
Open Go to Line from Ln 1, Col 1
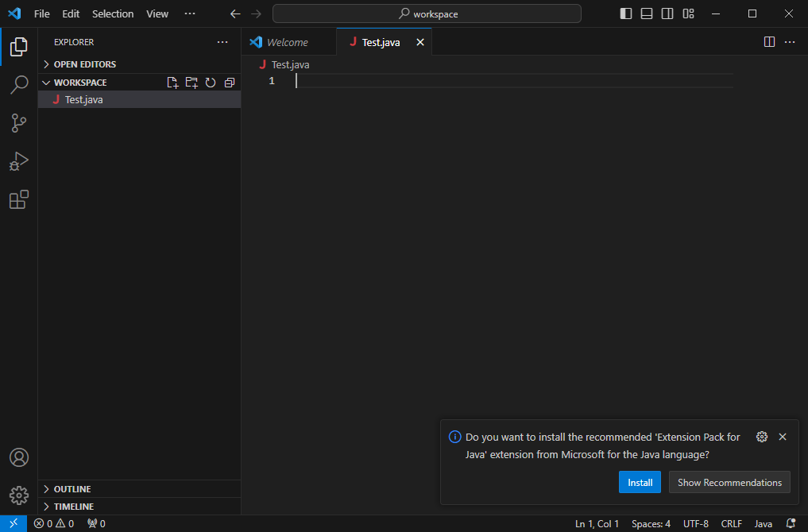(x=597, y=523)
